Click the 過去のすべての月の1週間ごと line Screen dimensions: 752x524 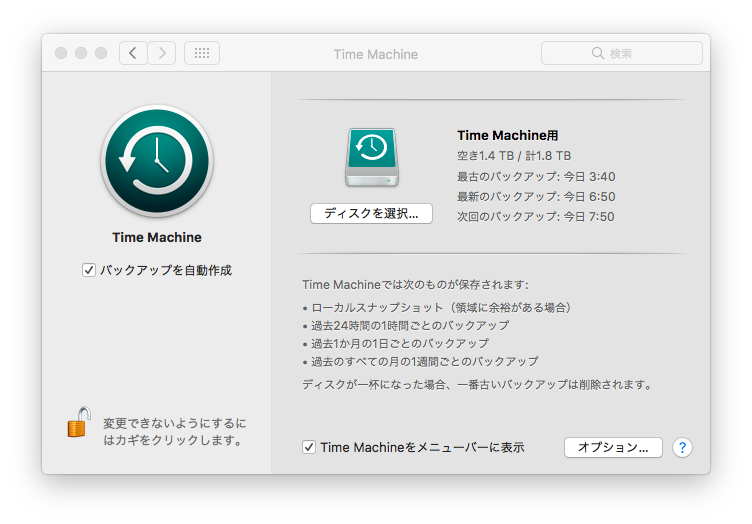421,361
